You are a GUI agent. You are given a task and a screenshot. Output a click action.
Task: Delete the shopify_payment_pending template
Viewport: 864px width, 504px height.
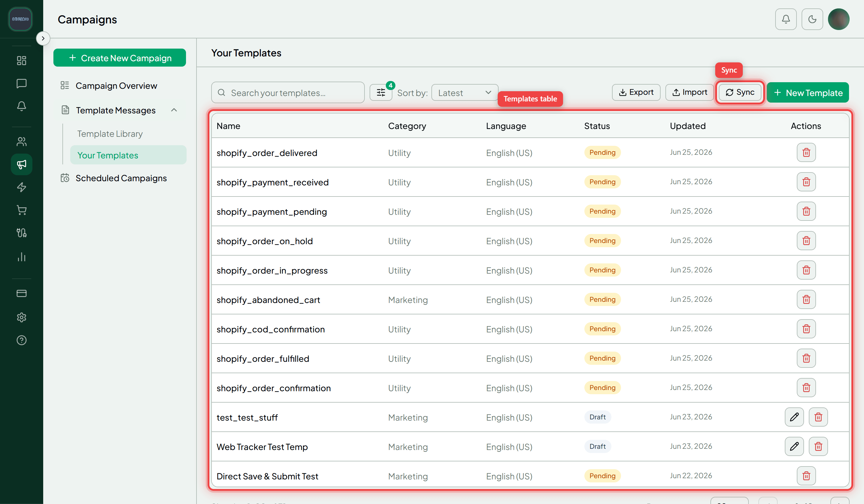[806, 211]
